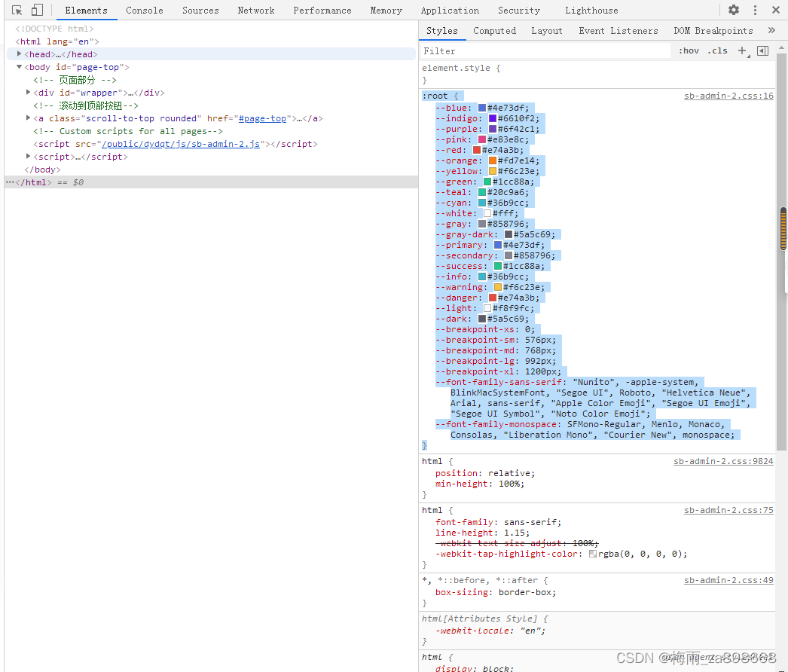Activate the inspect element picker
788x672 pixels.
[x=17, y=10]
